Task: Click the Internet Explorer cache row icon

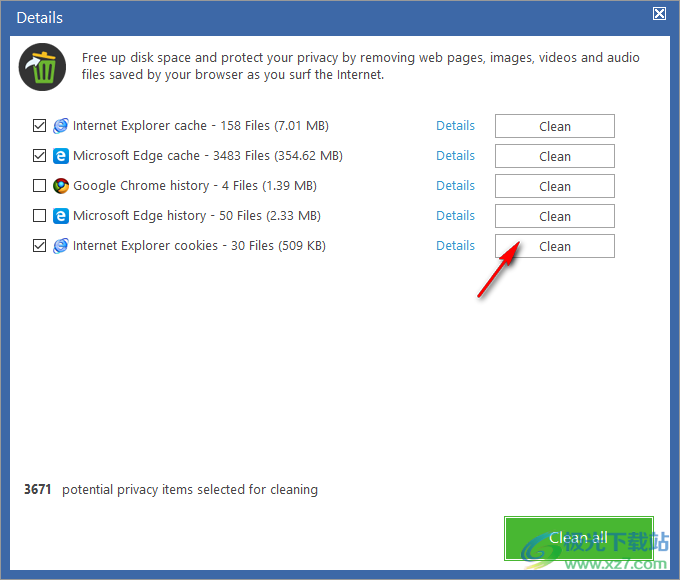Action: tap(61, 126)
